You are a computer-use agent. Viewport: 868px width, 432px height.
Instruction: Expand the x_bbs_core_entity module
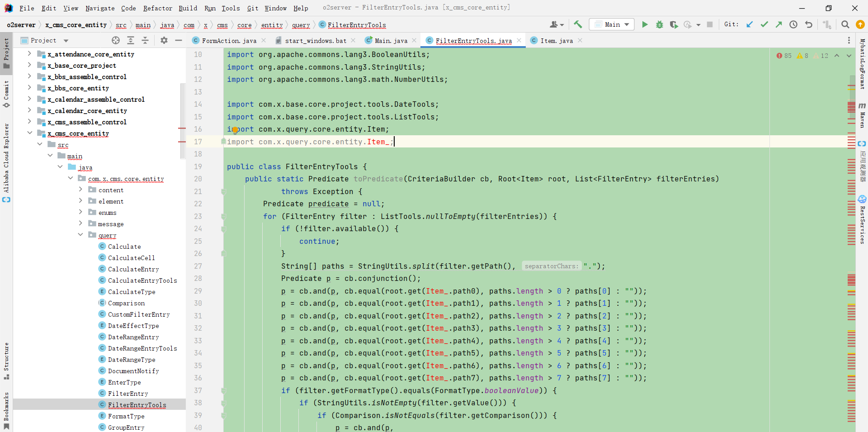point(29,88)
